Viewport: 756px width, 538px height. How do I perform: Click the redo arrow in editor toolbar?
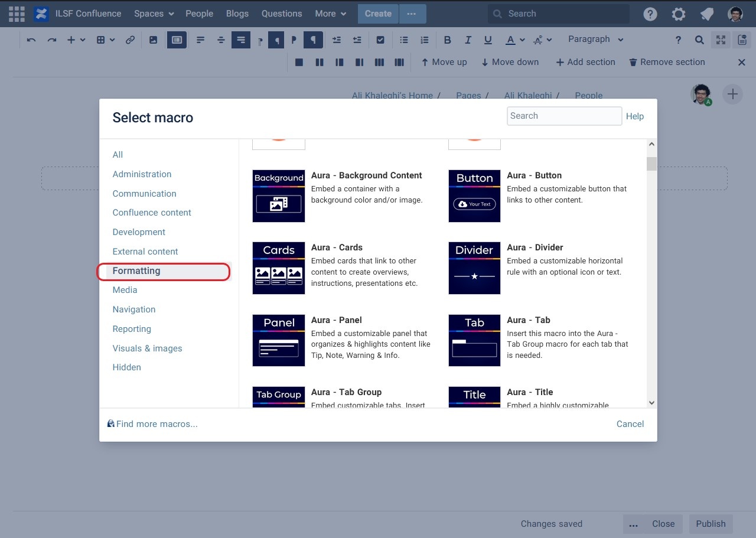pyautogui.click(x=52, y=40)
